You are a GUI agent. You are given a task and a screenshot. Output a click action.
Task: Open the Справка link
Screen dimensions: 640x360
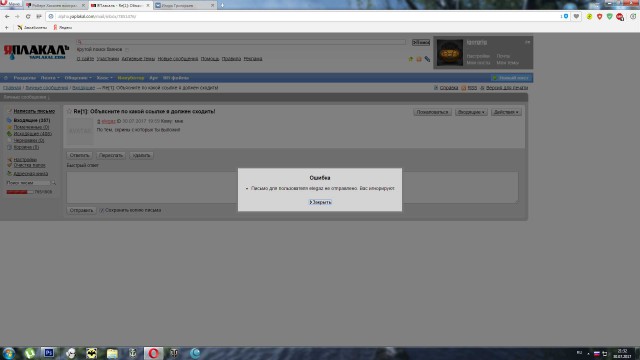click(x=449, y=88)
